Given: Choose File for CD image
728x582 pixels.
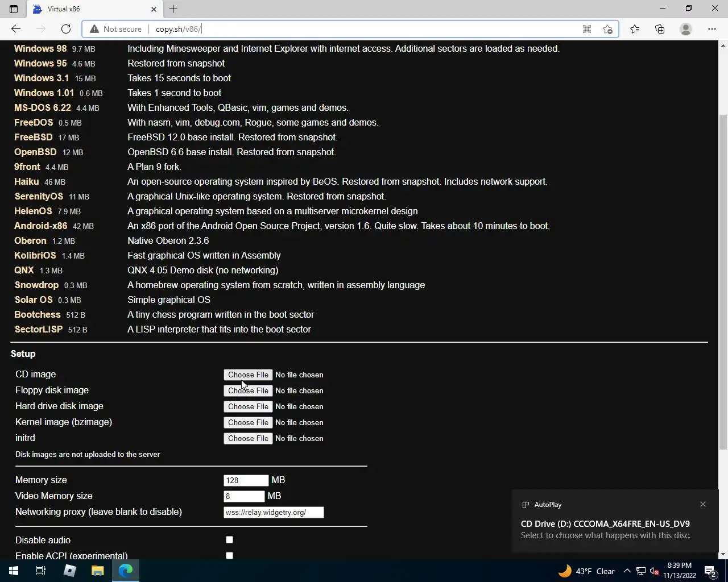Looking at the screenshot, I should click(248, 375).
